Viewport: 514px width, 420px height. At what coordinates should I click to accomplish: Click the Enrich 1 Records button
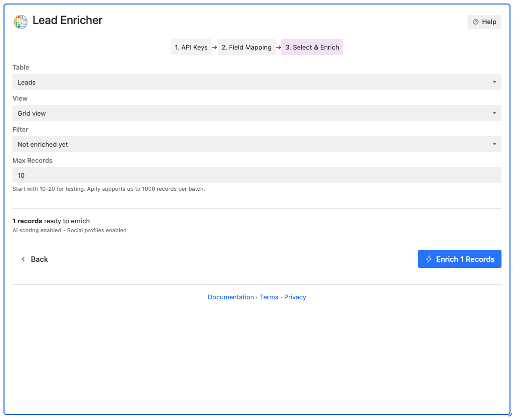(x=459, y=259)
